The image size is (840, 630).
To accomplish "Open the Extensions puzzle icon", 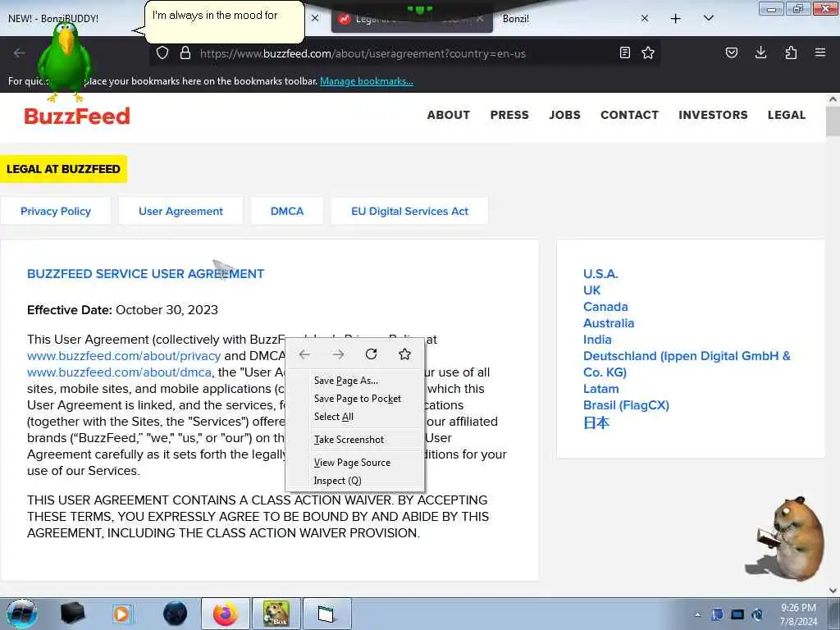I will pos(791,52).
